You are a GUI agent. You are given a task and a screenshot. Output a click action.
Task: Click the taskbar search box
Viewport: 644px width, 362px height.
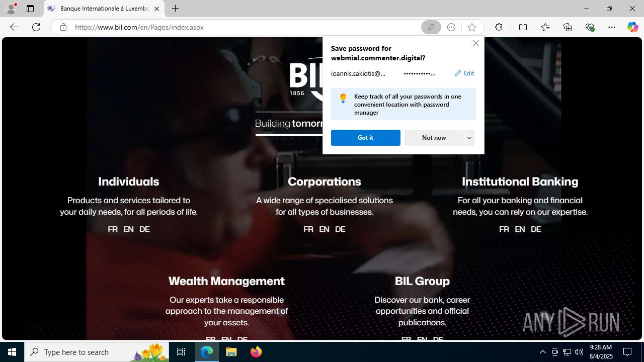coord(96,352)
